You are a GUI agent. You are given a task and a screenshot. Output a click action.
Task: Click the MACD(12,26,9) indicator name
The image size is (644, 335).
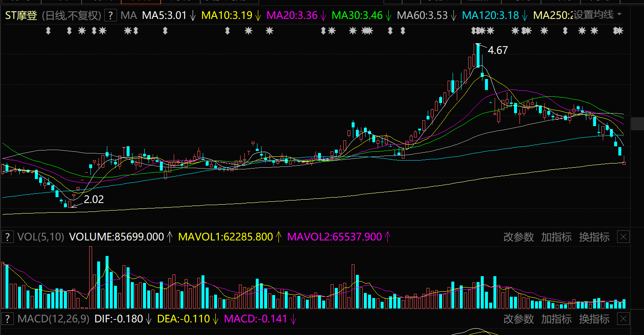click(53, 319)
